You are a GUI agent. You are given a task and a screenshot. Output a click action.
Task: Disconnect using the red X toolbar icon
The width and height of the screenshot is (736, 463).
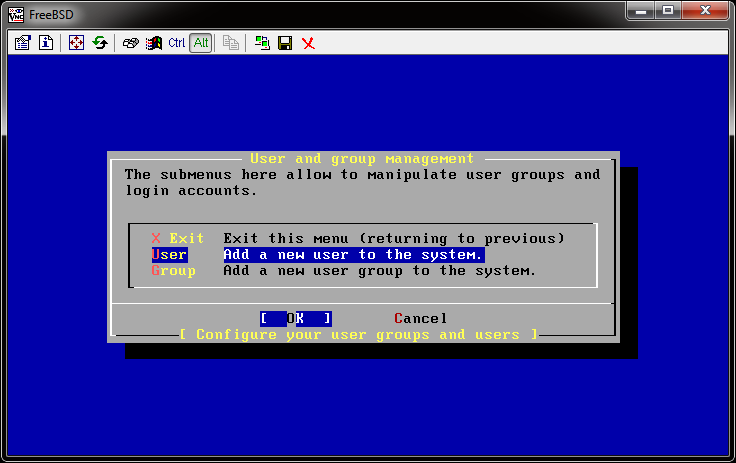point(308,43)
